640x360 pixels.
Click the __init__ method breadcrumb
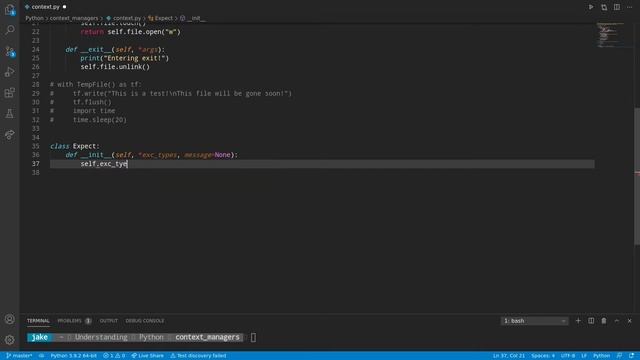[x=193, y=18]
